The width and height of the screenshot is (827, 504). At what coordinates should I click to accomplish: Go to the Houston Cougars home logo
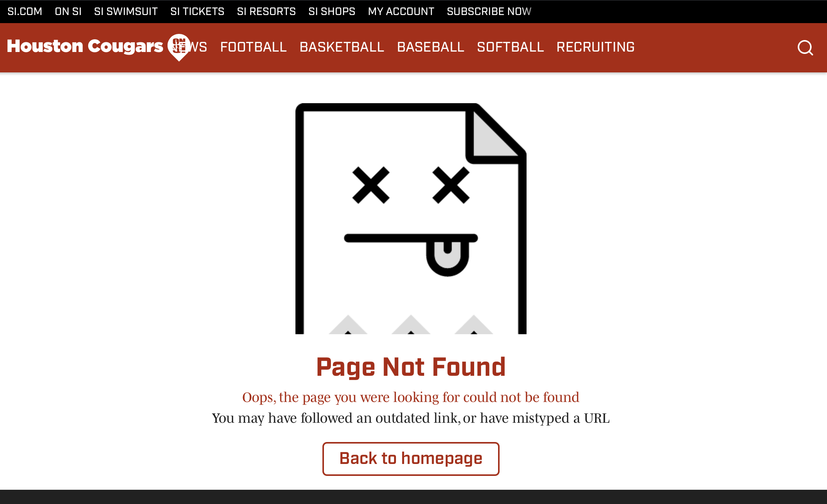pos(85,46)
